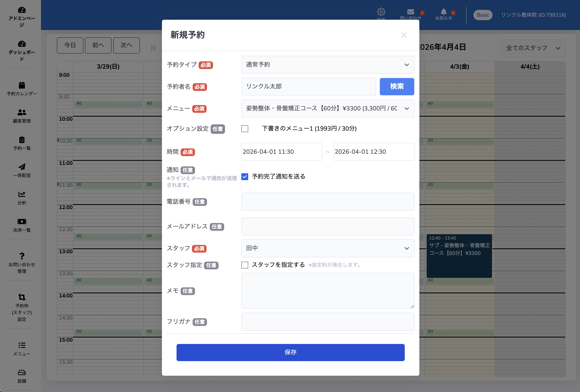Check スタッフを指定する option

[x=245, y=265]
